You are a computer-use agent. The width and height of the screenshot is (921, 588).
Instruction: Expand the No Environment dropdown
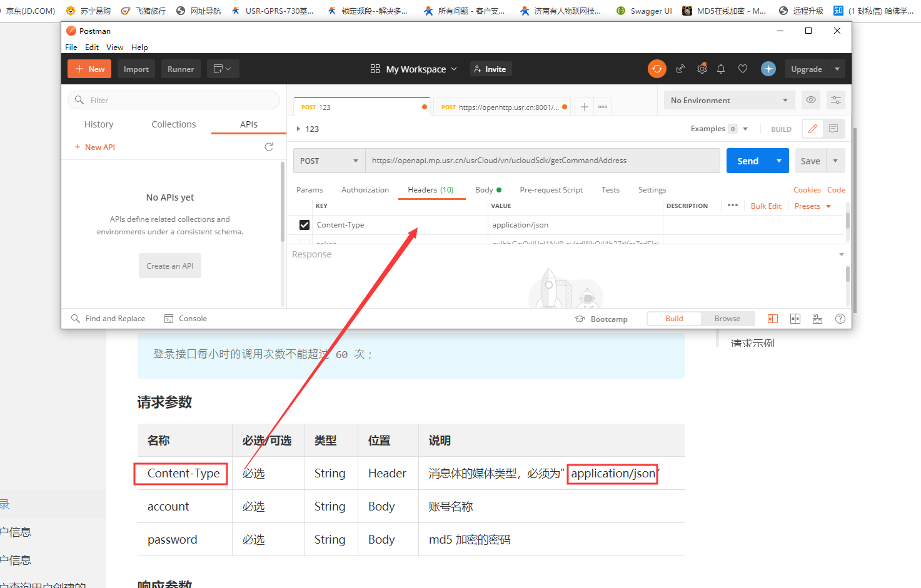[729, 100]
